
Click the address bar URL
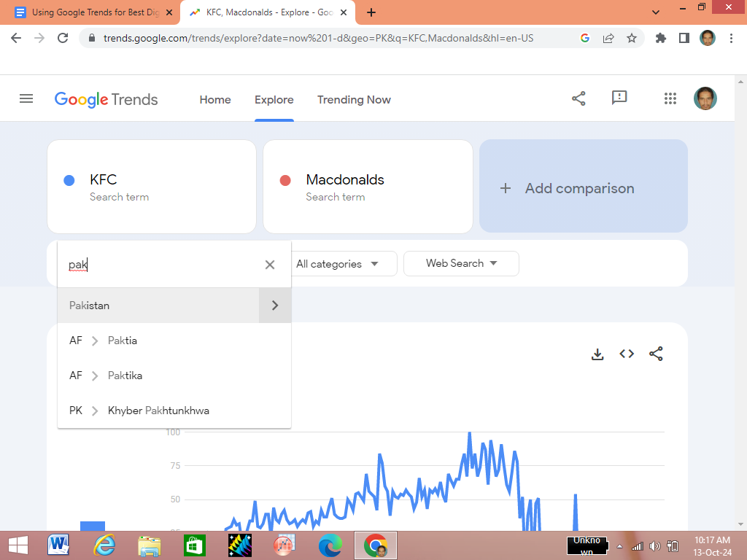tap(318, 38)
